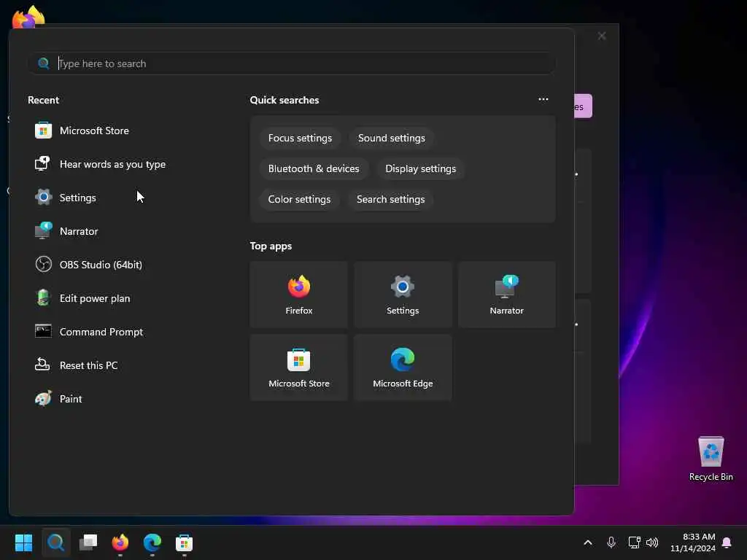Open Settings from the Recent list
The width and height of the screenshot is (747, 560).
click(x=66, y=198)
